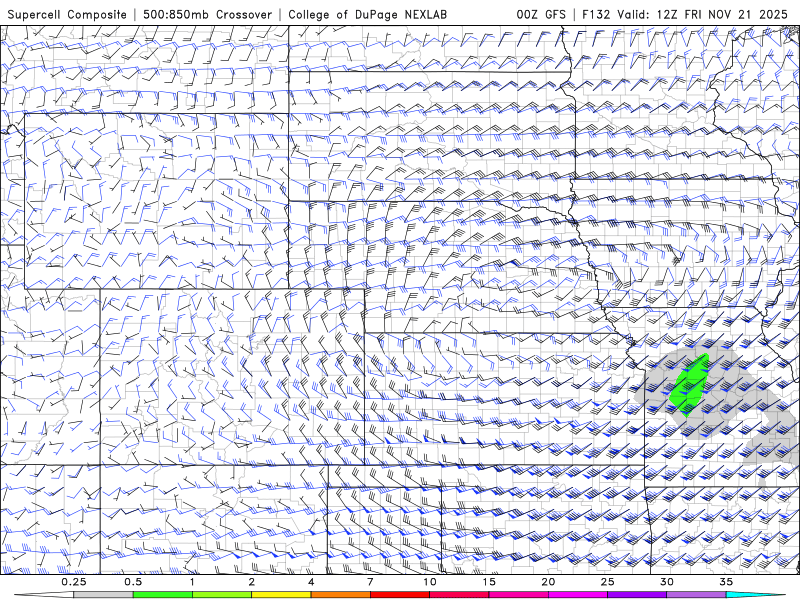
Task: Click the orange color bar segment 4–7
Action: pyautogui.click(x=340, y=595)
